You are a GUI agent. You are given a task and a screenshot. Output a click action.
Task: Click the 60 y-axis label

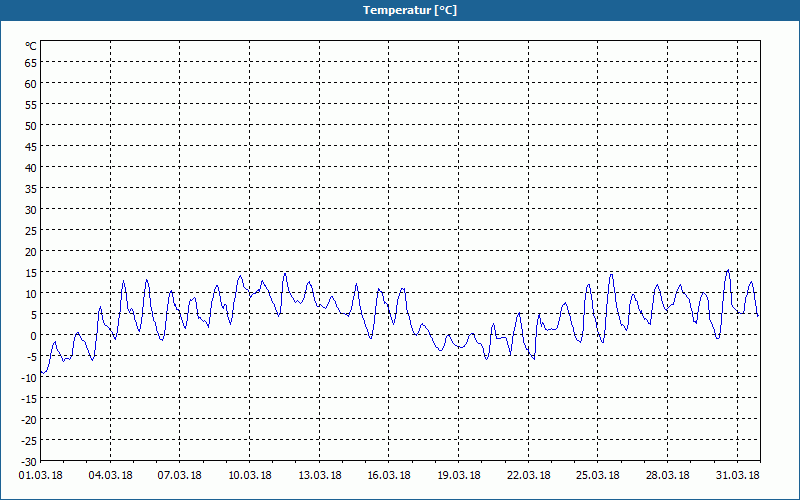click(x=31, y=84)
